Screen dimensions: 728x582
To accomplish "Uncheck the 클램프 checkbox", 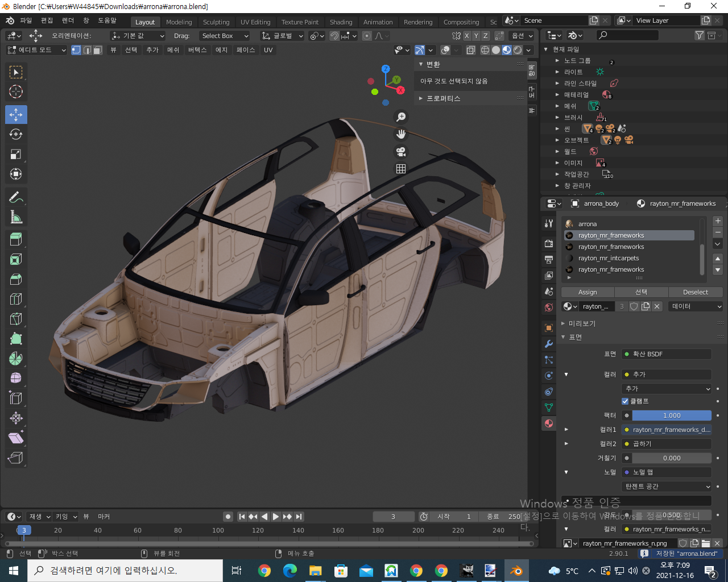I will [625, 401].
